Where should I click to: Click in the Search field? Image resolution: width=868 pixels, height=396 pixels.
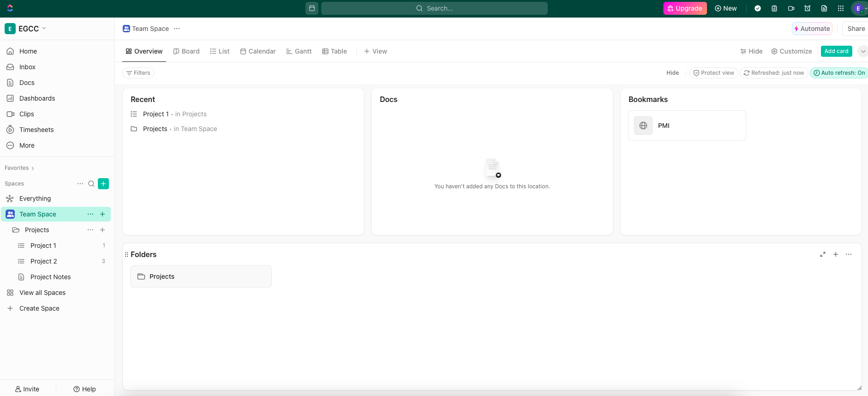coord(434,8)
